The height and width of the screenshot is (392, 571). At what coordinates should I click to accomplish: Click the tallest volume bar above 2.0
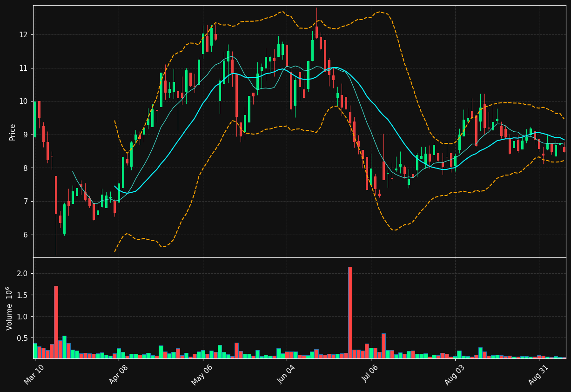[350, 312]
